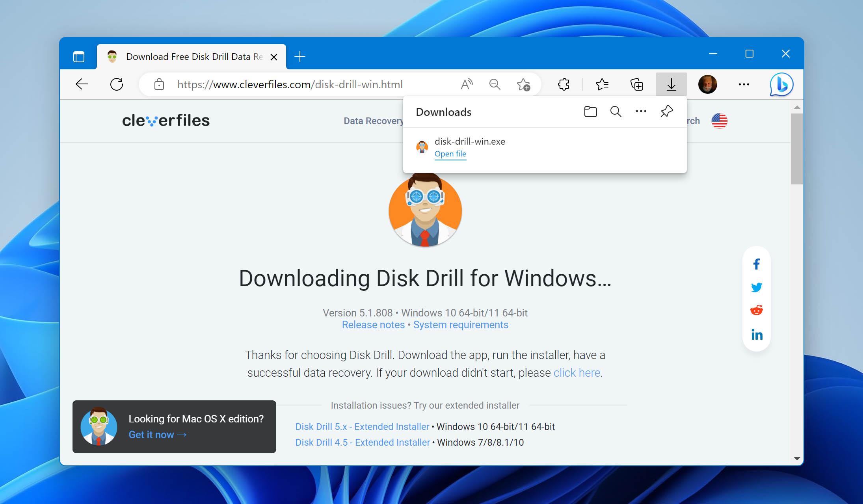Open more options in Downloads panel

coord(641,112)
